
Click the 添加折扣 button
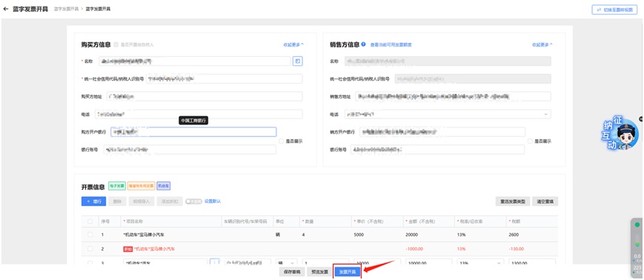click(169, 201)
